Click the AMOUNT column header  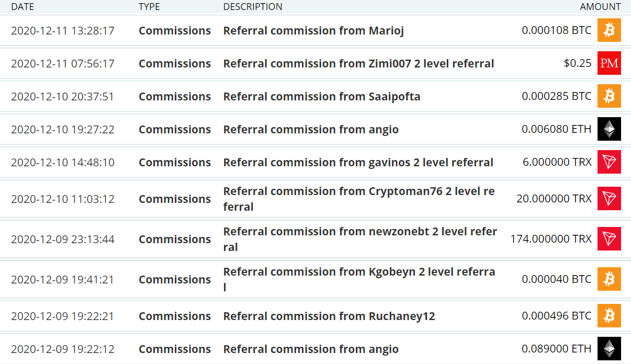[x=600, y=7]
